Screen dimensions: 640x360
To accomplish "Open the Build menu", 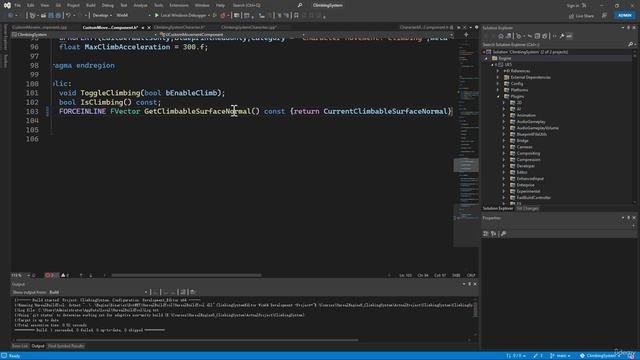I will tap(91, 5).
